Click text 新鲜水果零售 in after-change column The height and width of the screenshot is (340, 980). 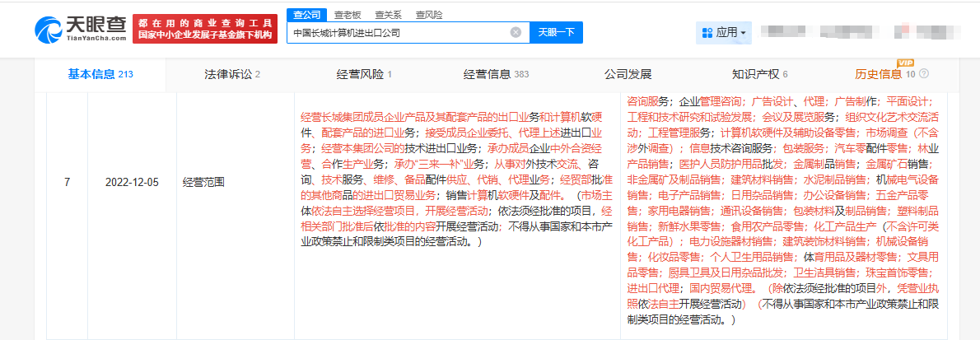(x=686, y=226)
